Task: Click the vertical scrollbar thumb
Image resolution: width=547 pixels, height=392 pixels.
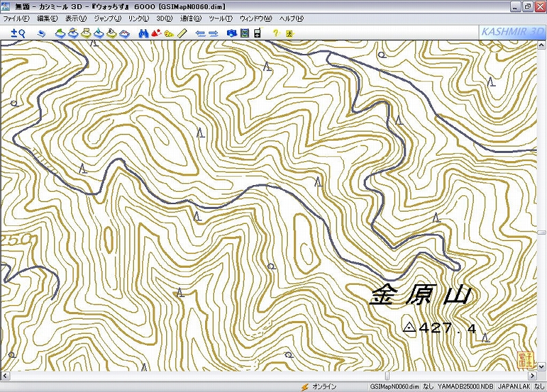Action: pyautogui.click(x=542, y=232)
